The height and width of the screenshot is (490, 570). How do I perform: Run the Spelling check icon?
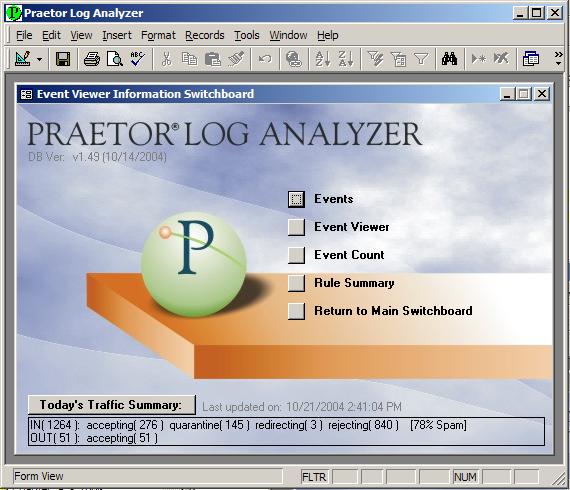coord(138,59)
